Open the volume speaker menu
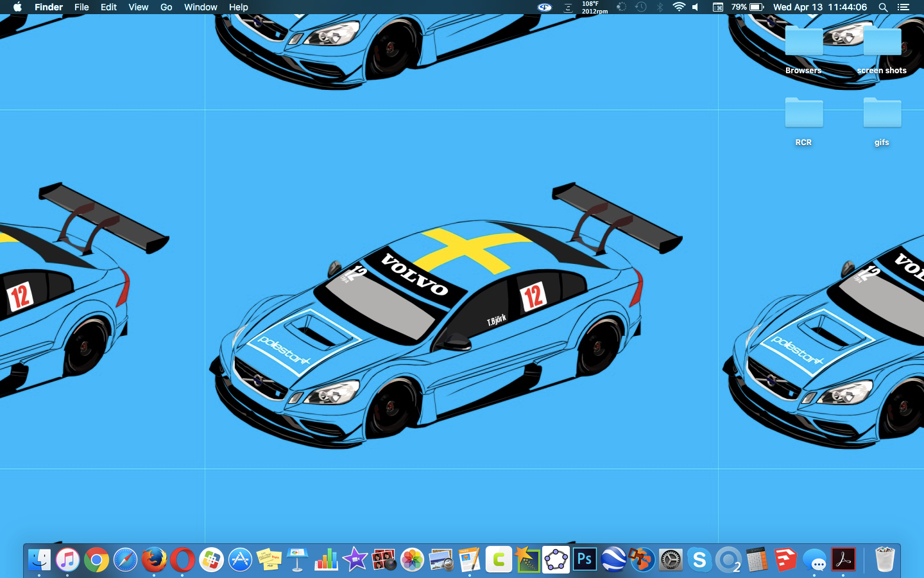 [696, 7]
